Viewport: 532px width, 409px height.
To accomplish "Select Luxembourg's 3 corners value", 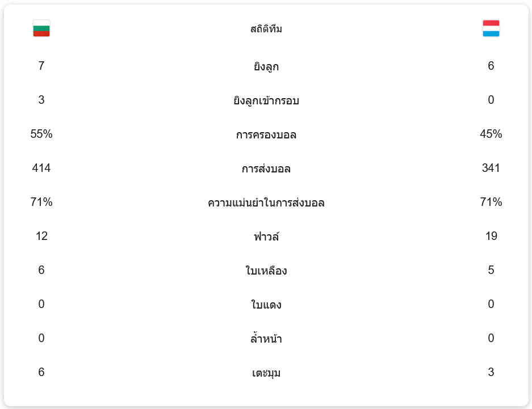I will (x=491, y=372).
